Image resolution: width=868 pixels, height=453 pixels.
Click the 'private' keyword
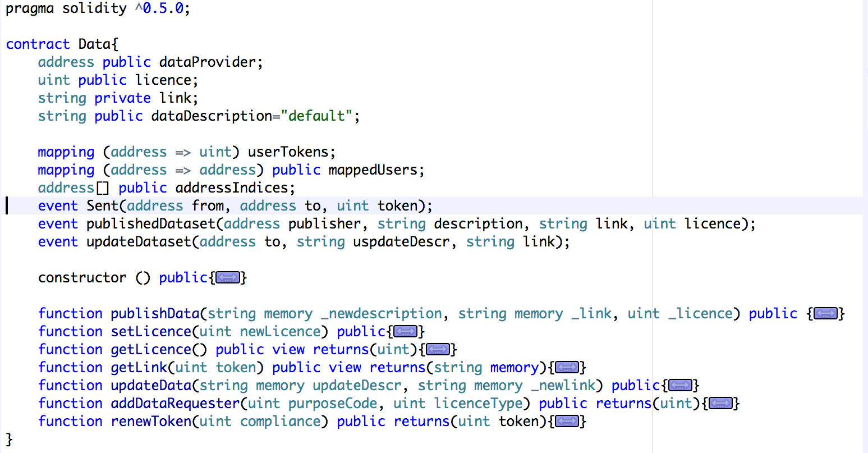tap(123, 98)
